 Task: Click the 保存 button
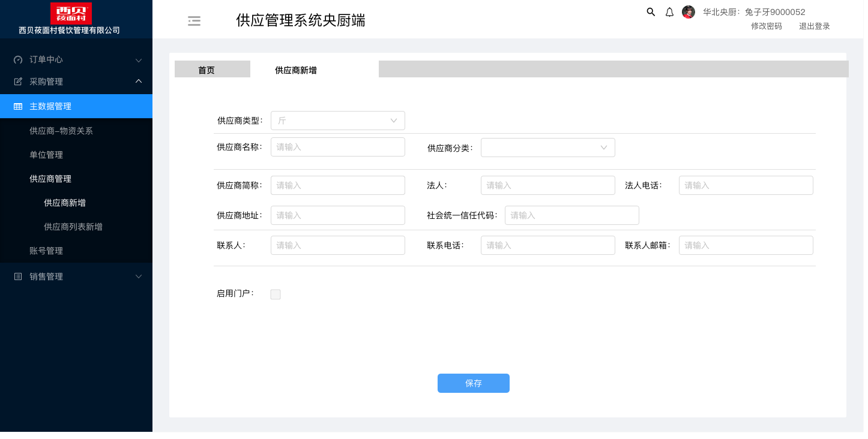pyautogui.click(x=474, y=383)
